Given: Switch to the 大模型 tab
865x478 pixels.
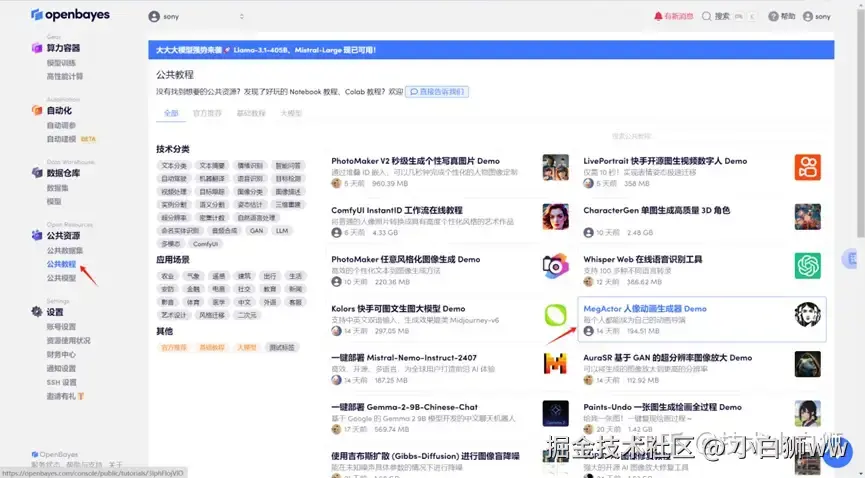Looking at the screenshot, I should pos(291,113).
